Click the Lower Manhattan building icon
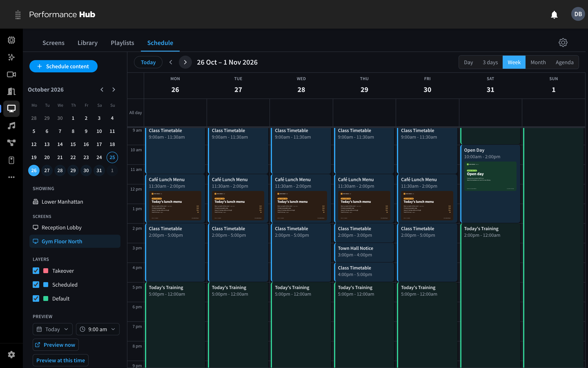 tap(36, 202)
